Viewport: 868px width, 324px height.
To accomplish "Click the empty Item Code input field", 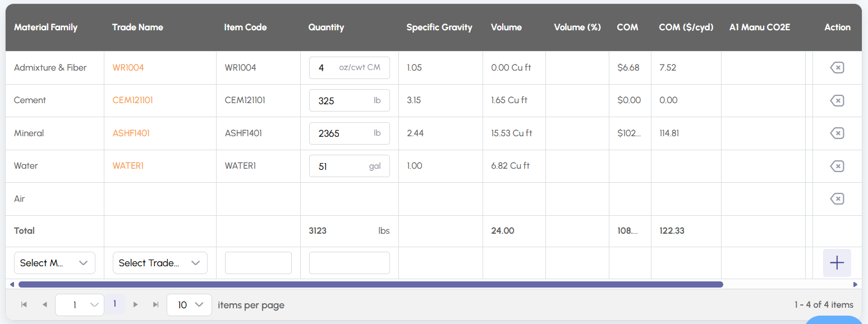I will (258, 263).
